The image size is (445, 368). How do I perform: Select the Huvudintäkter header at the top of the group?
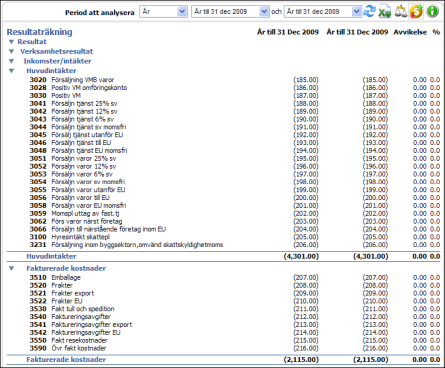pyautogui.click(x=51, y=71)
